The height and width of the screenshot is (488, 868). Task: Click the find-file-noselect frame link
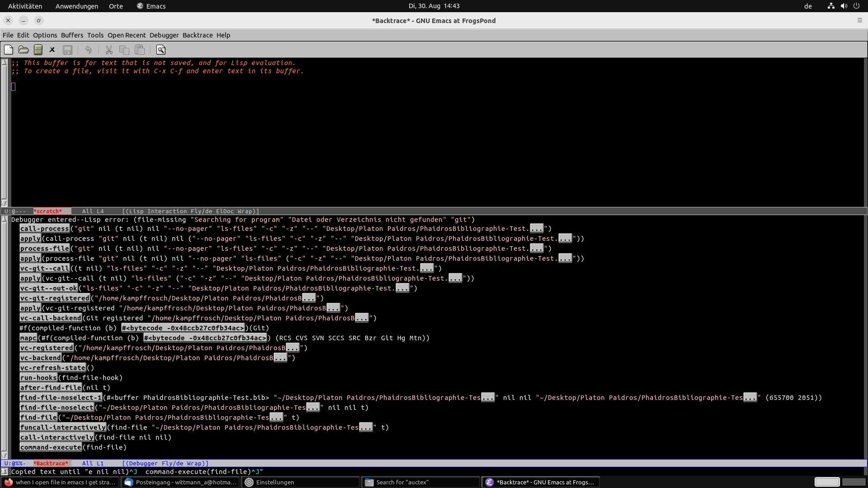57,408
